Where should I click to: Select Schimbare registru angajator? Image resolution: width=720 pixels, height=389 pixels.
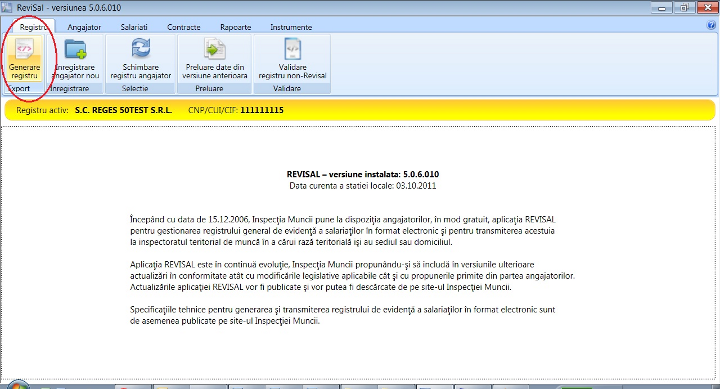(141, 58)
